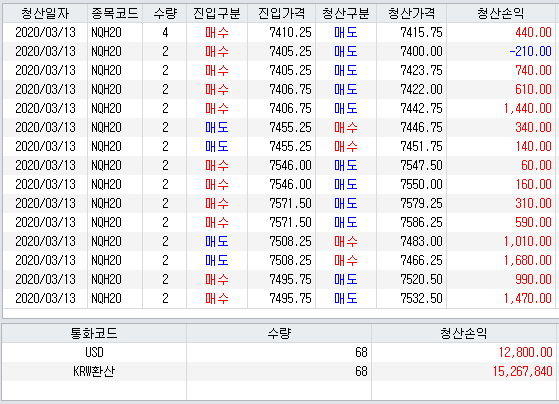Click the quantity 4 cell in first row

pyautogui.click(x=165, y=32)
